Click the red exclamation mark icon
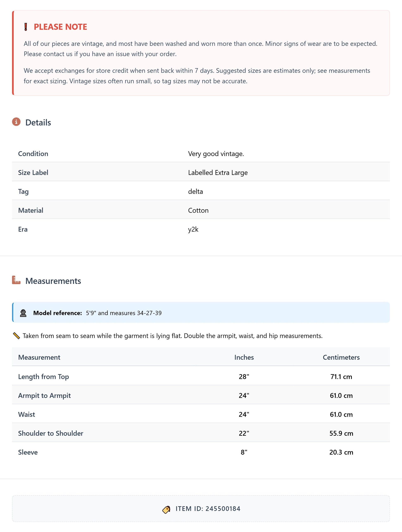 point(26,27)
